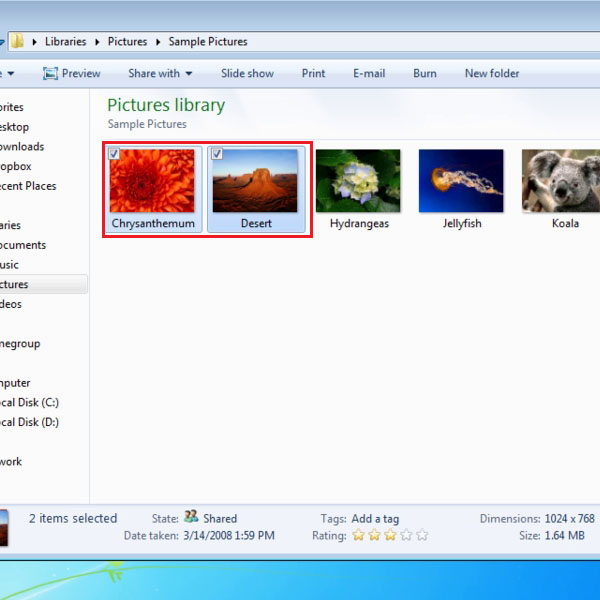Select the Desert thumbnail
The width and height of the screenshot is (600, 600).
(x=255, y=181)
